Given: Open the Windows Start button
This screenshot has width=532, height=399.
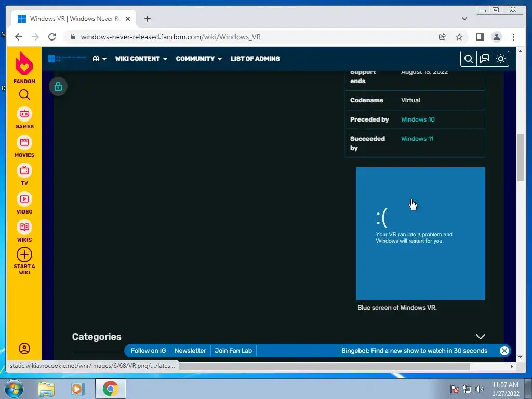Looking at the screenshot, I should 14,389.
